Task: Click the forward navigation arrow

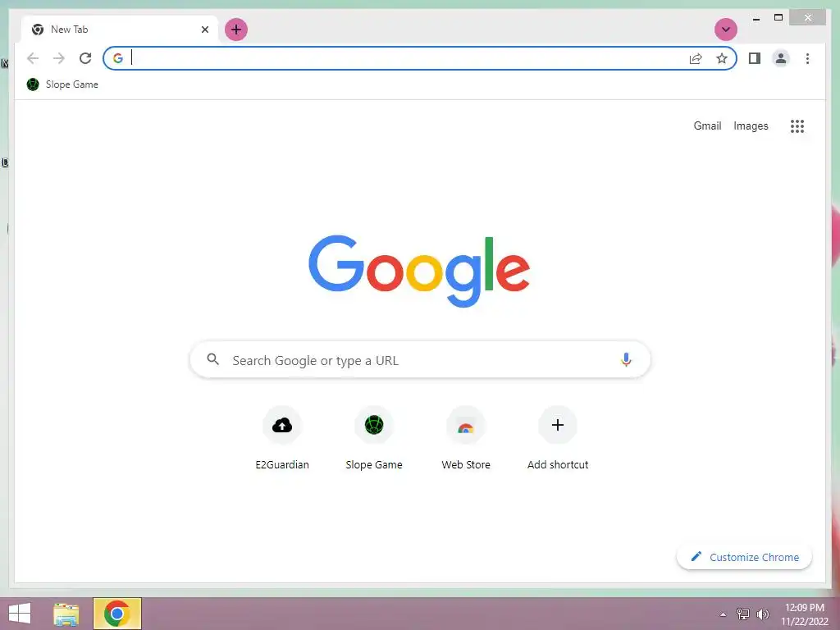Action: coord(59,58)
